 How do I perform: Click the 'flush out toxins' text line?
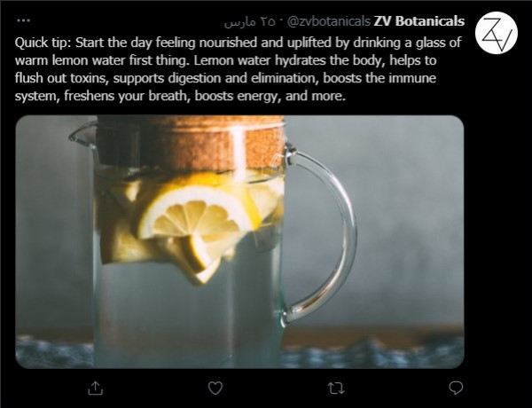[225, 78]
